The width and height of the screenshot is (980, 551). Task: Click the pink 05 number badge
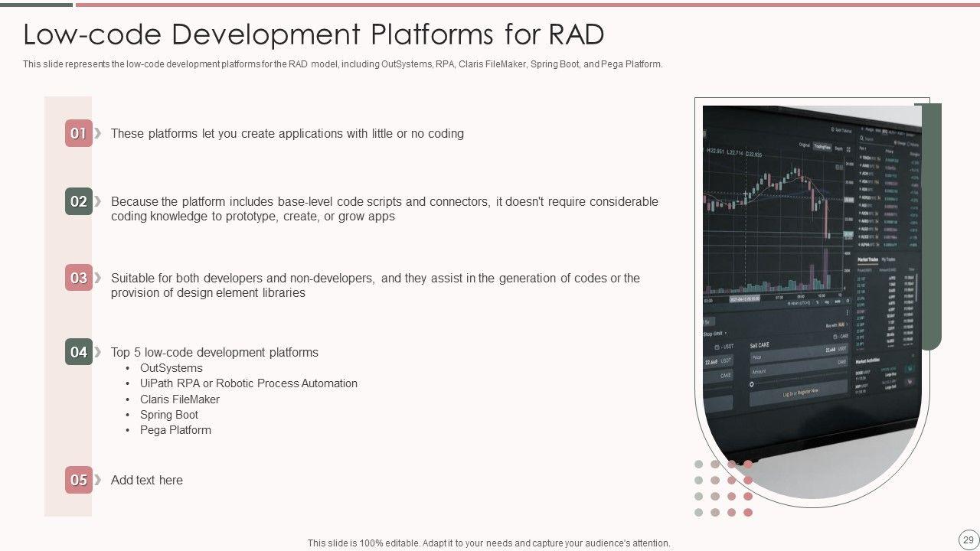click(78, 480)
